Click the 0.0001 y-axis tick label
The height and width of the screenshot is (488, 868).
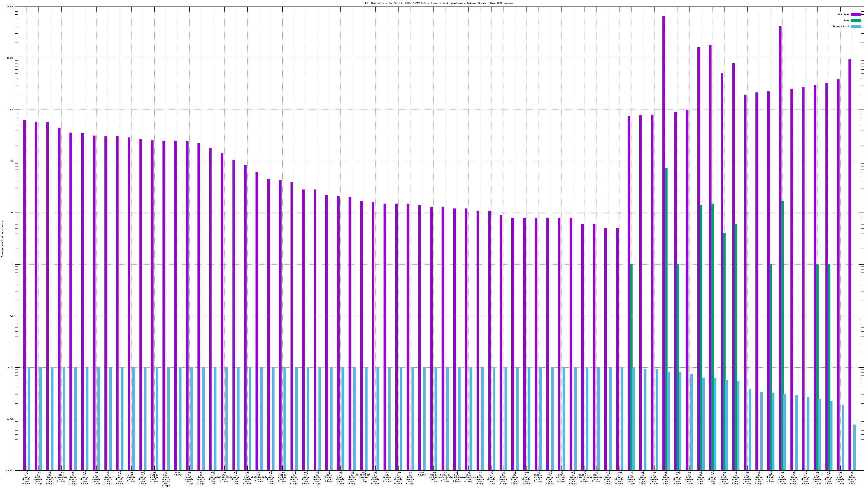tap(10, 470)
